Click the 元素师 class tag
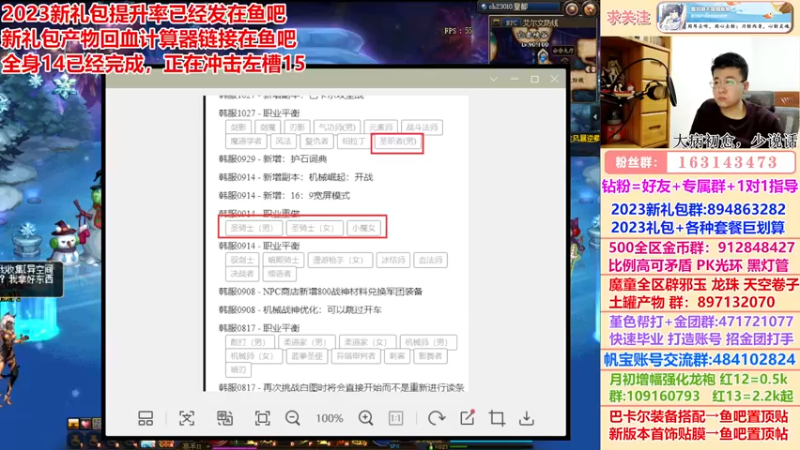Image resolution: width=800 pixels, height=450 pixels. [381, 127]
